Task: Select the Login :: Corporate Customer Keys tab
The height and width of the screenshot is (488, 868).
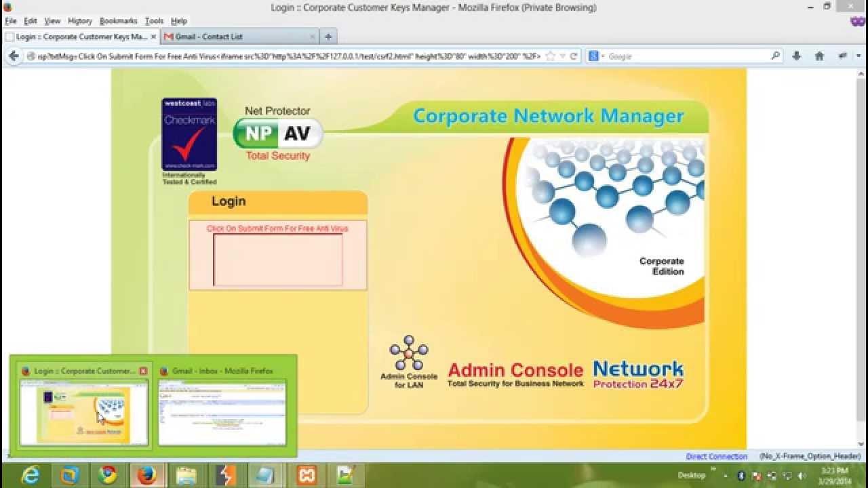Action: point(80,37)
